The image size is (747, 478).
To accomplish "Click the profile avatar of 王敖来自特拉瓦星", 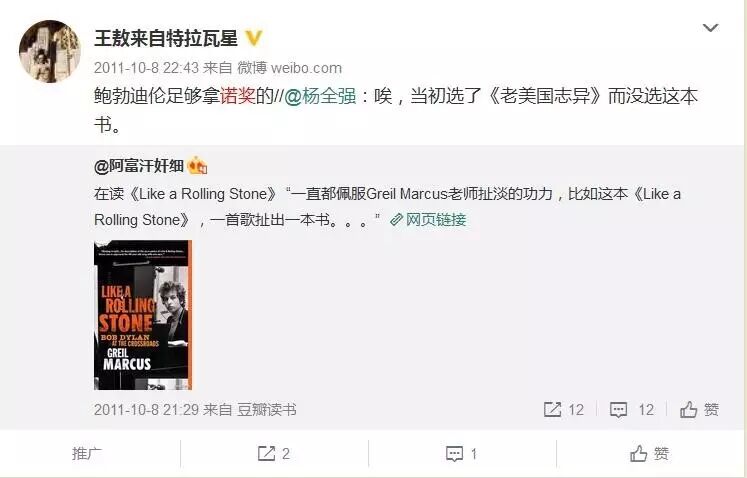I will click(50, 51).
